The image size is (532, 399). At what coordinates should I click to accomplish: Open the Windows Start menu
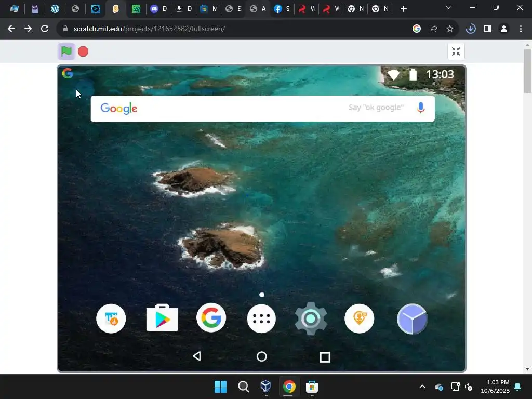[x=220, y=387]
